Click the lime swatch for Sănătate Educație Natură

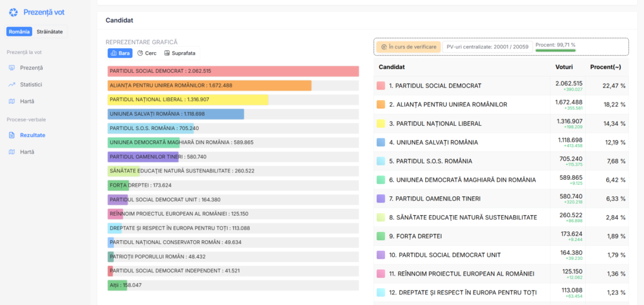tap(380, 218)
